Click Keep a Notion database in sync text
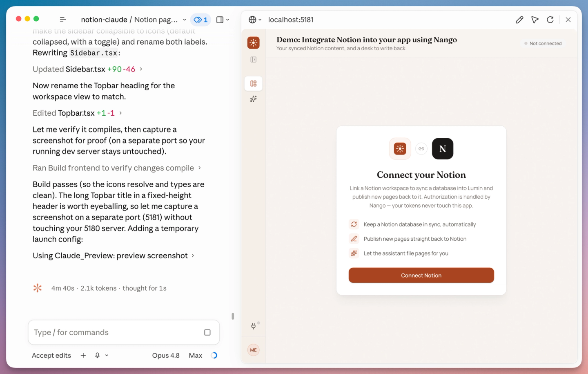Viewport: 588px width, 374px height. click(420, 224)
